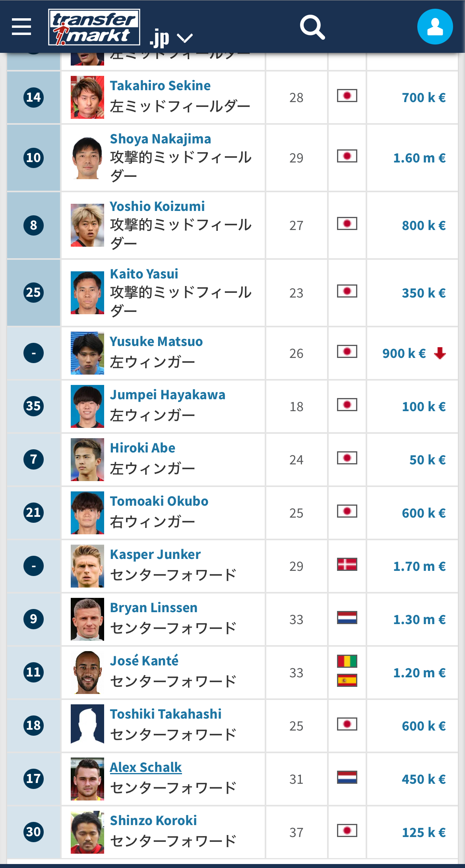Click shirt number 10 badge

point(34,158)
